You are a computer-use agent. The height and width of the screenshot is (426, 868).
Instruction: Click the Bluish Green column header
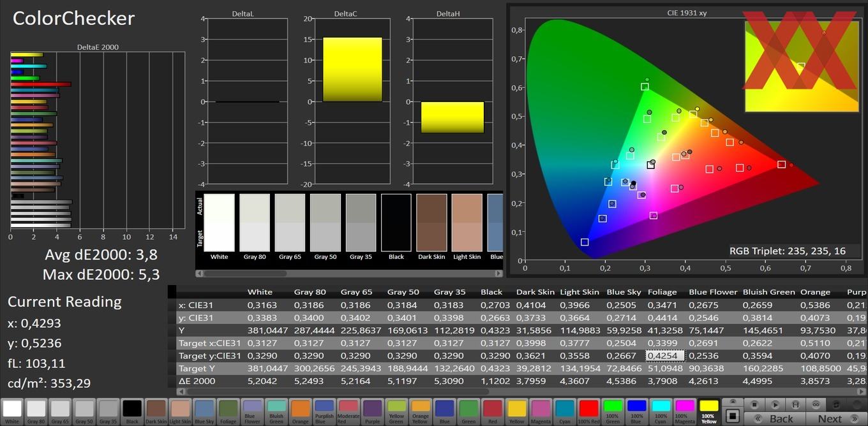pyautogui.click(x=769, y=292)
